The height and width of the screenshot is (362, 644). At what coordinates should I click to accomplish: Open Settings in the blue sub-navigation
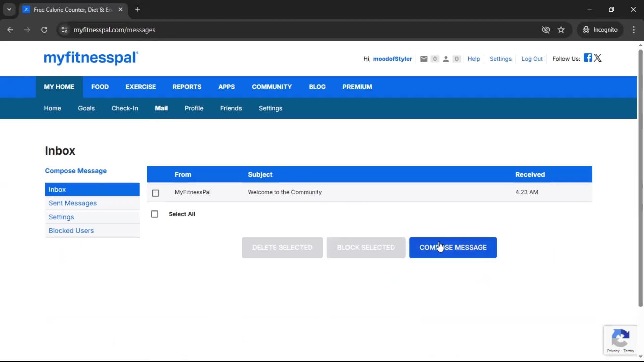(270, 108)
